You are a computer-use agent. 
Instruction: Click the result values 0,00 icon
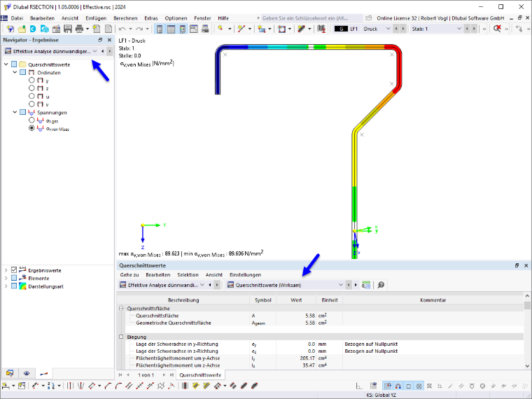[x=366, y=285]
